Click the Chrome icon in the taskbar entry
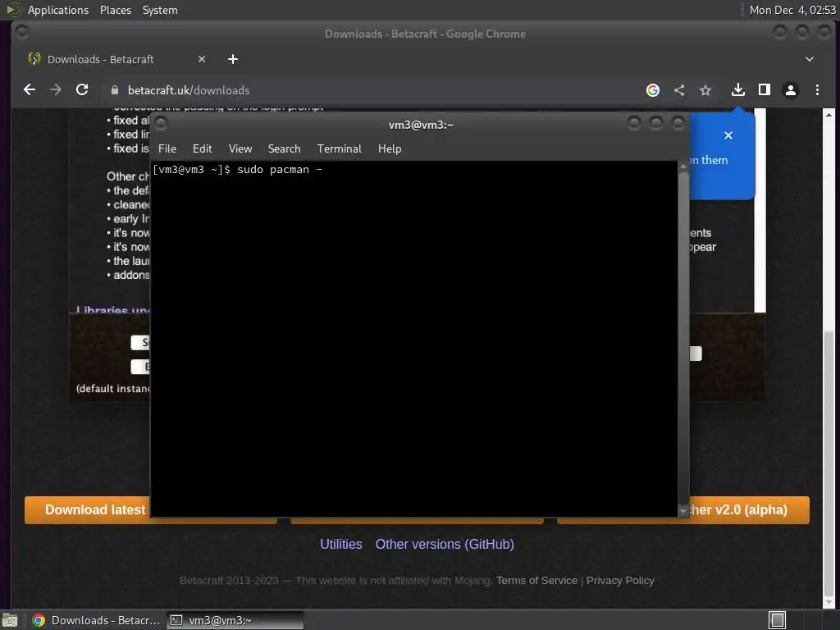 pyautogui.click(x=38, y=620)
